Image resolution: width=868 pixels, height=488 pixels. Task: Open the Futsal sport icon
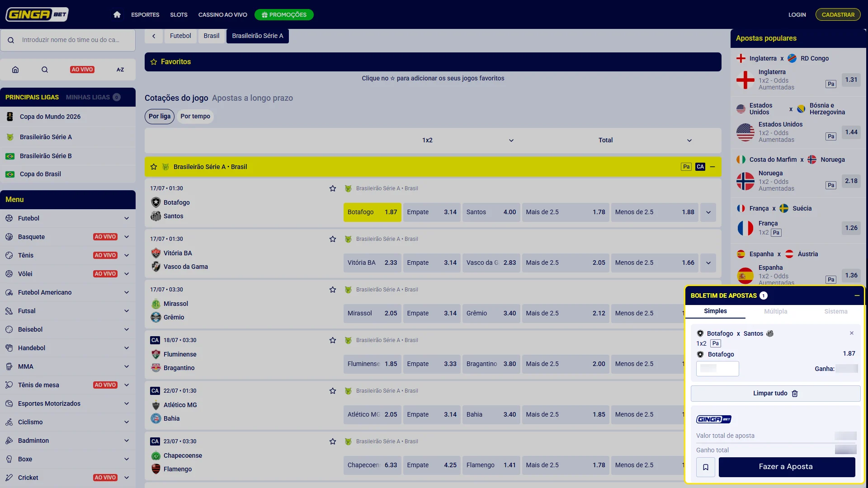[x=9, y=311]
